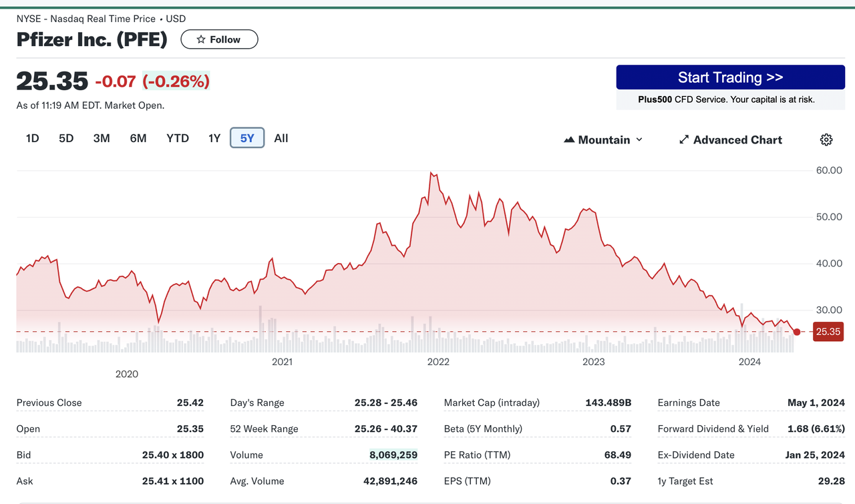Click the PE Ratio value 68.49
Viewport: 855px width, 504px height.
coord(618,455)
